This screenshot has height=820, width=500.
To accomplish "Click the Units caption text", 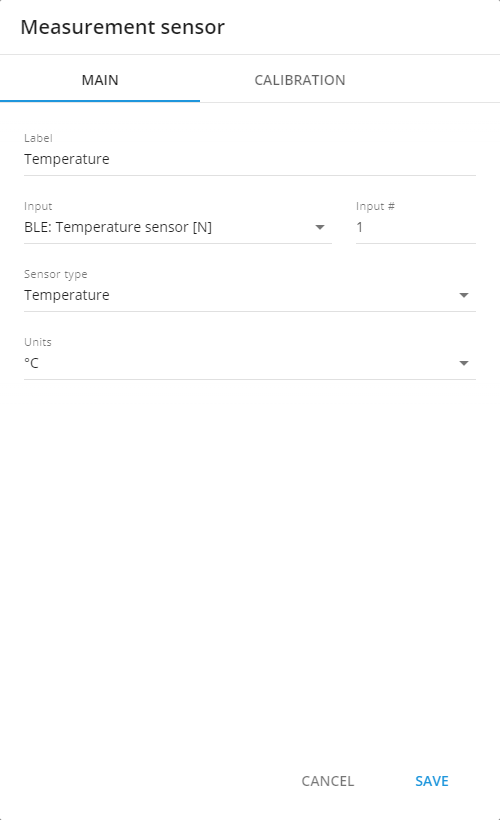I will point(38,342).
